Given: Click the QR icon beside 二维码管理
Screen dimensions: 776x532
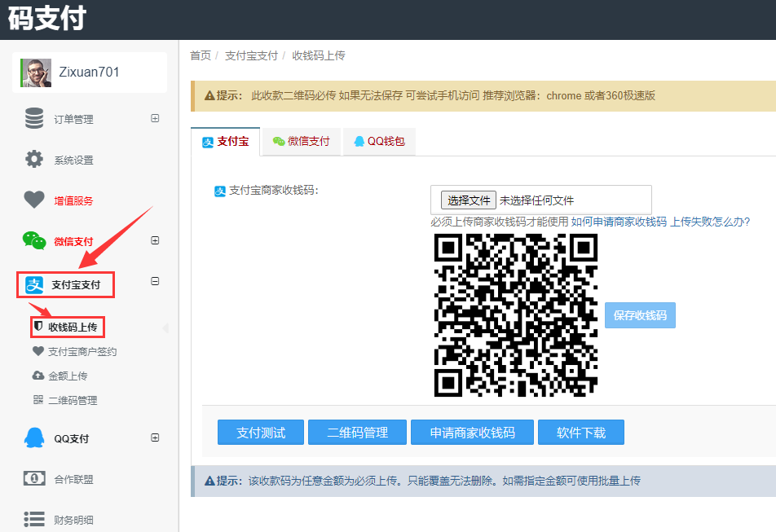Looking at the screenshot, I should (x=38, y=399).
